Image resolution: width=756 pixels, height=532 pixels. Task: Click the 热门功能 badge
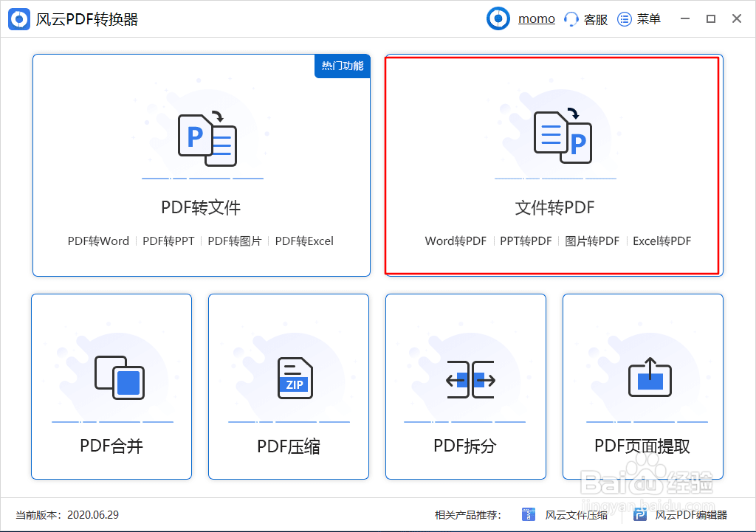(x=342, y=66)
